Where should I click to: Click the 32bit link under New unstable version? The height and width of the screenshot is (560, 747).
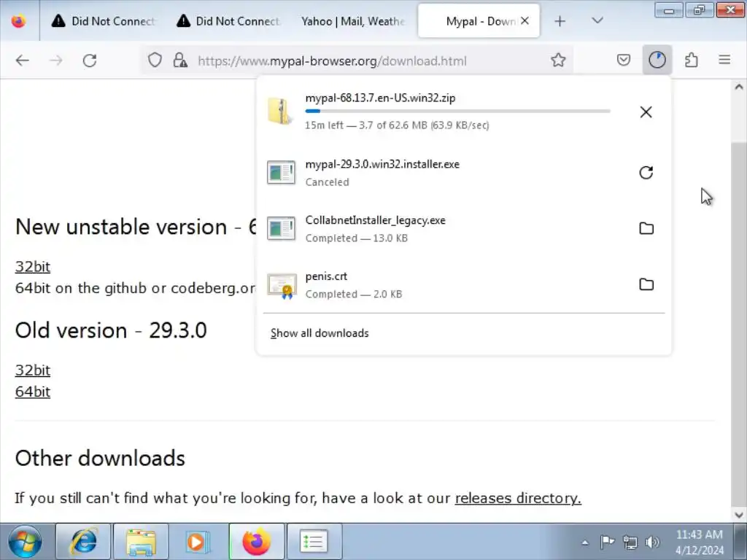32,267
